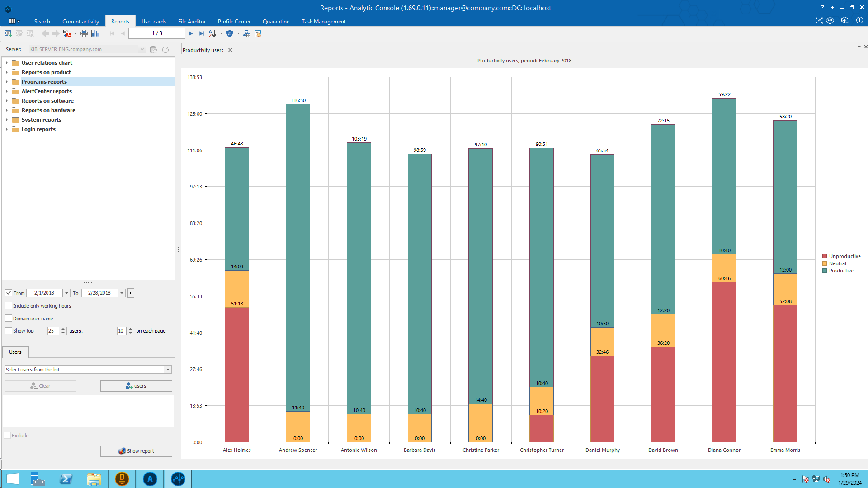Export report to PDF icon
The width and height of the screenshot is (868, 488).
coord(67,33)
